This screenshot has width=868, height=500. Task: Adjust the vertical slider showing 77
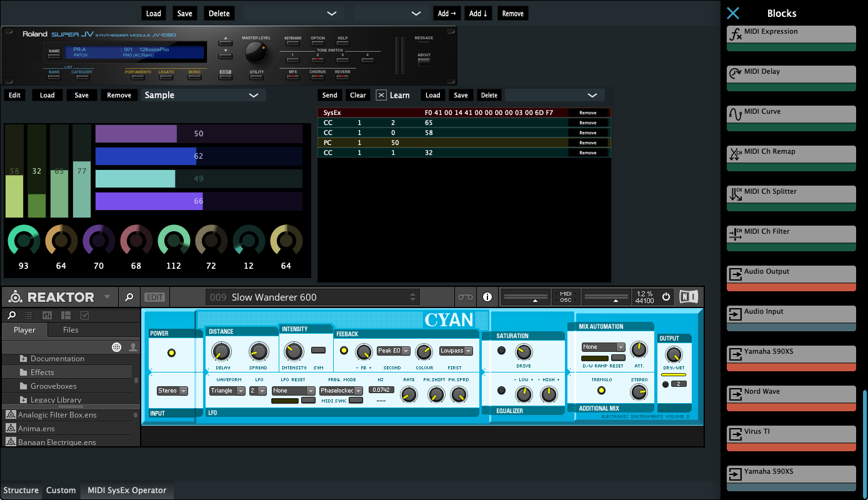click(x=81, y=171)
